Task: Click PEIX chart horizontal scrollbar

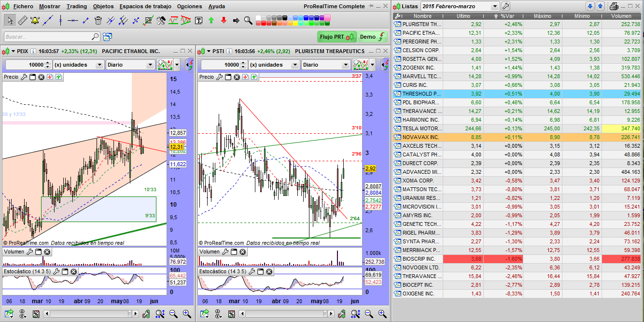Action: click(90, 314)
